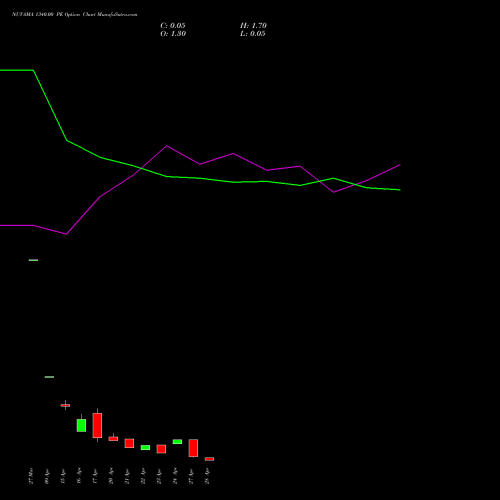500x500 pixels.
Task: Click the chart title text at top left
Action: click(74, 14)
